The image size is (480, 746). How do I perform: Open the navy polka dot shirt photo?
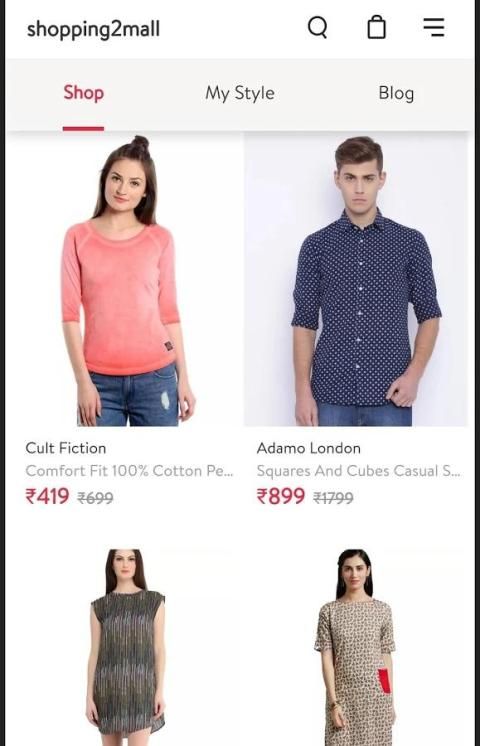click(x=356, y=281)
